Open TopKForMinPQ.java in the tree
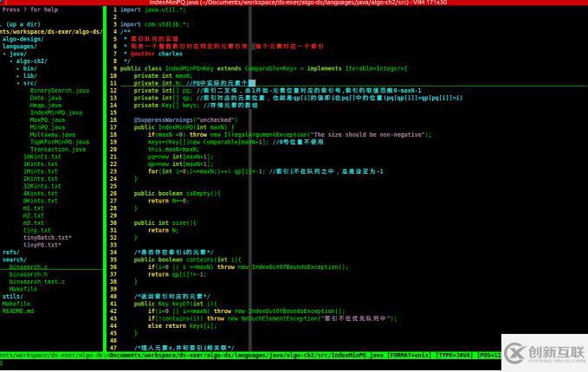This screenshot has width=588, height=372. click(x=60, y=142)
